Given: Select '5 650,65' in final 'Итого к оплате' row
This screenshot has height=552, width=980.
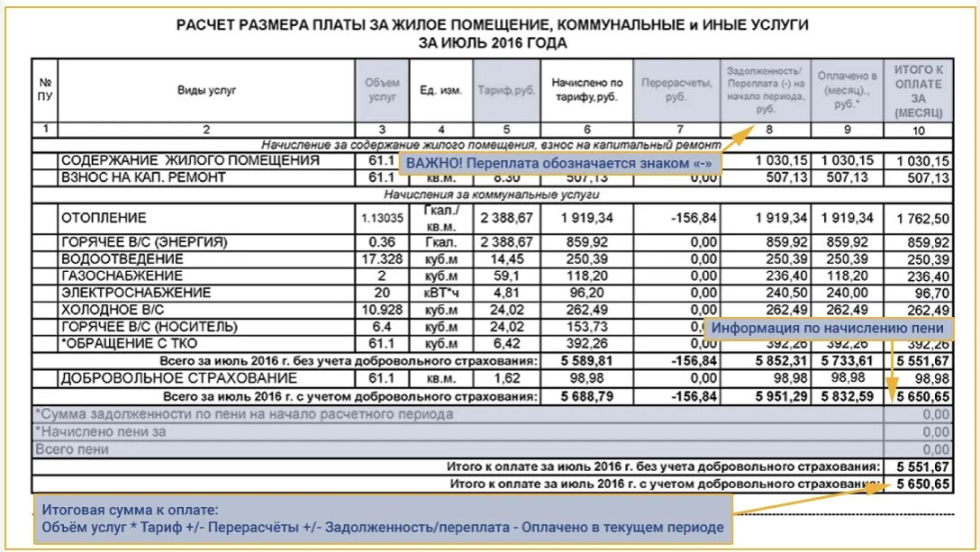Looking at the screenshot, I should 923,484.
